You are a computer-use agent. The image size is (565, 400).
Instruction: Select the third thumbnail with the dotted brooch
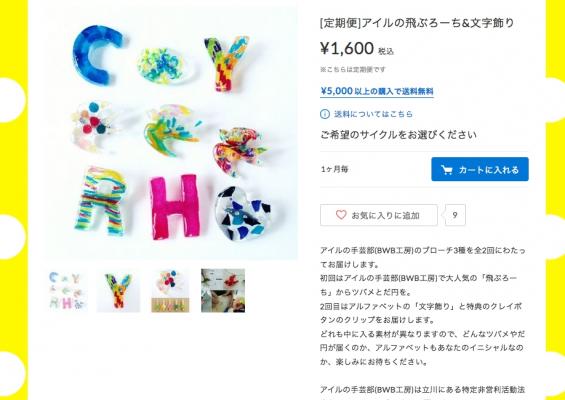click(x=170, y=290)
